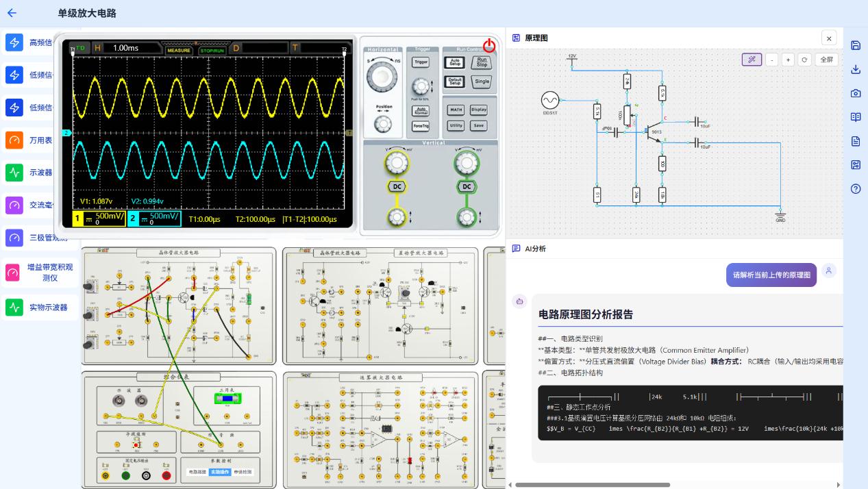Toggle channel 2 DC coupling button
This screenshot has height=489, width=868.
coord(467,186)
